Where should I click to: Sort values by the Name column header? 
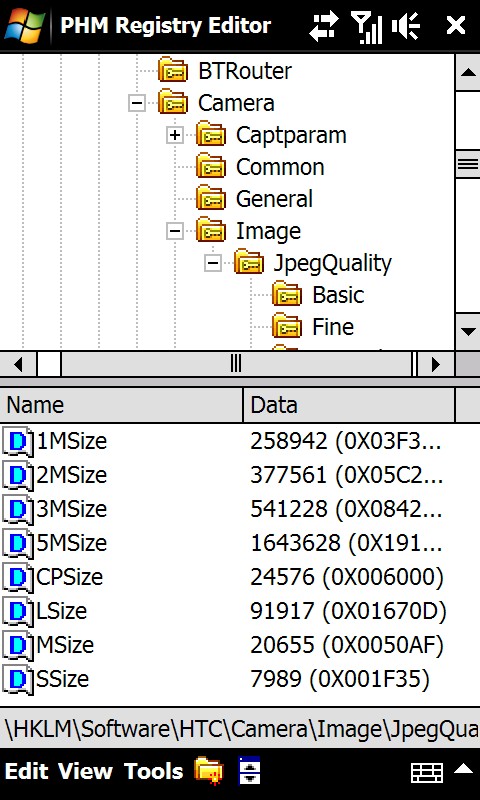(x=121, y=405)
